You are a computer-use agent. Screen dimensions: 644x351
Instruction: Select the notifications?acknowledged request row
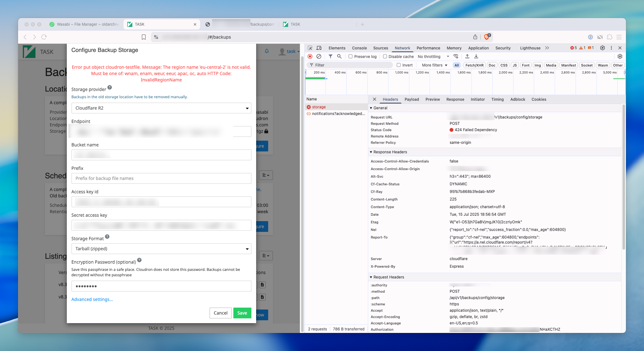[x=336, y=114]
